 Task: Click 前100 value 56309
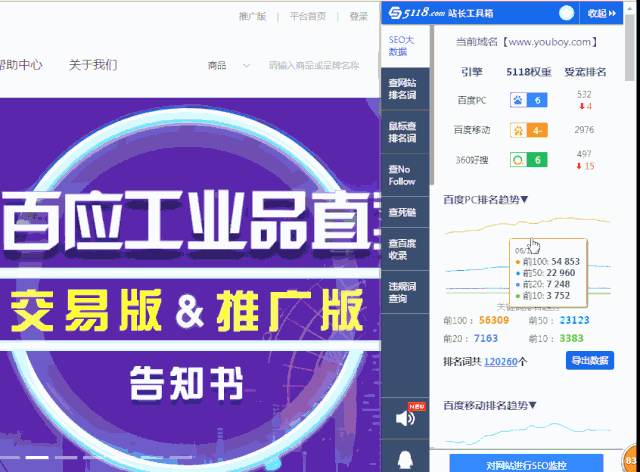coord(494,320)
